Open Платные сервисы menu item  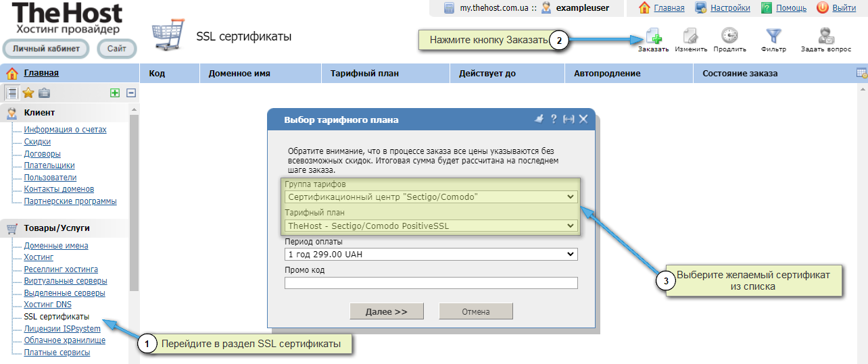pos(56,353)
